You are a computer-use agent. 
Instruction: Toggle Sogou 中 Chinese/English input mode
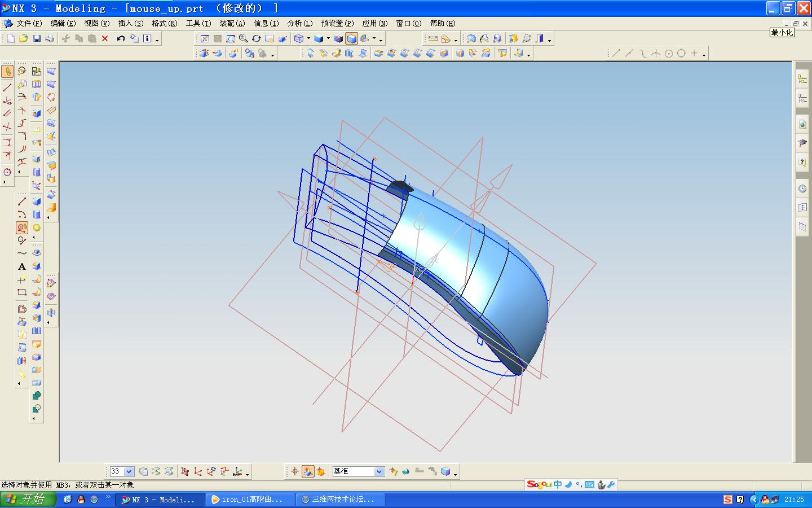[x=558, y=484]
